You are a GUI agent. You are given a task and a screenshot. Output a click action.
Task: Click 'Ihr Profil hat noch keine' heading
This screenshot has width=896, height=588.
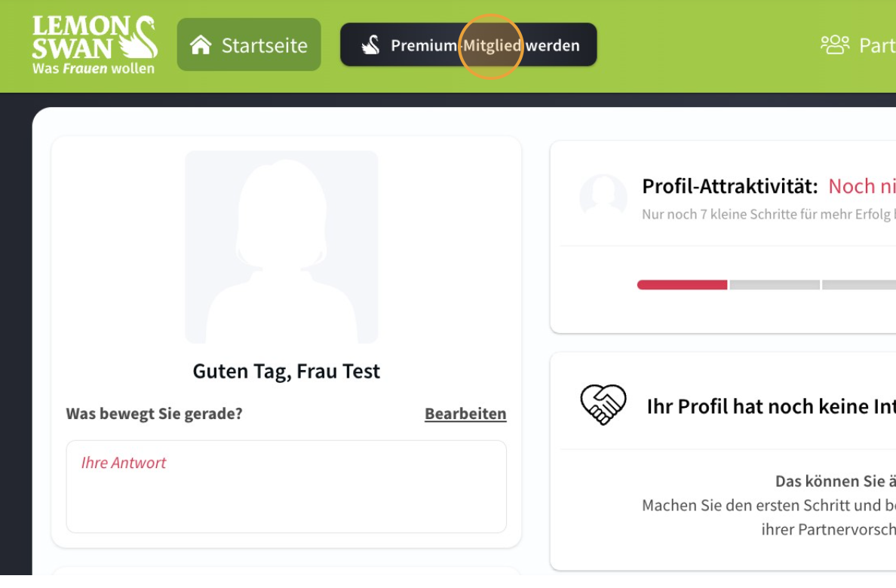click(772, 406)
